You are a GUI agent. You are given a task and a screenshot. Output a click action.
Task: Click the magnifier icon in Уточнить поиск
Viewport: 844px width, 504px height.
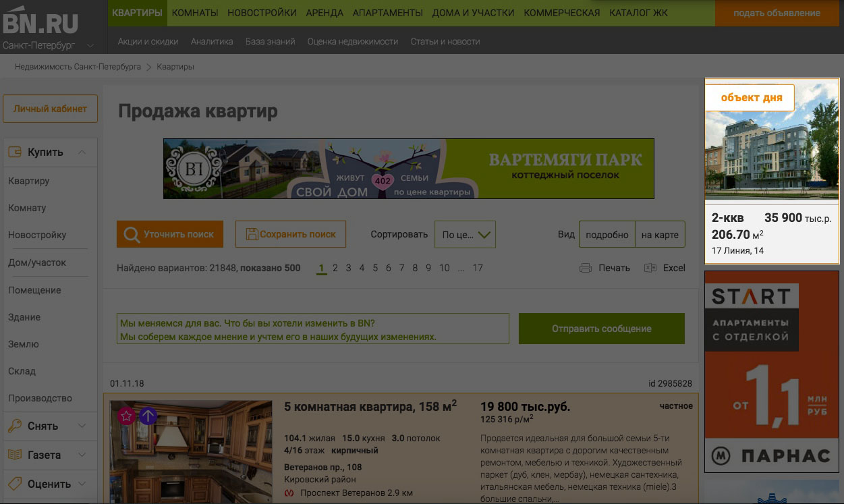click(x=131, y=234)
